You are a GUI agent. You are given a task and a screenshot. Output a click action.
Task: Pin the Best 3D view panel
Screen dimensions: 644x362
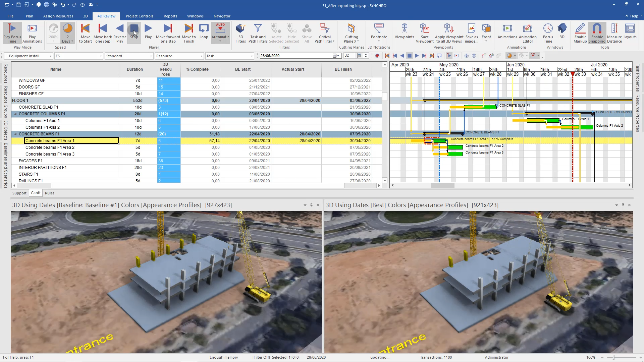click(623, 205)
